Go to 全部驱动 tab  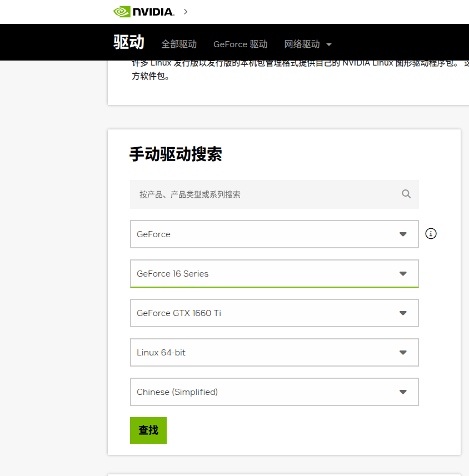[179, 44]
